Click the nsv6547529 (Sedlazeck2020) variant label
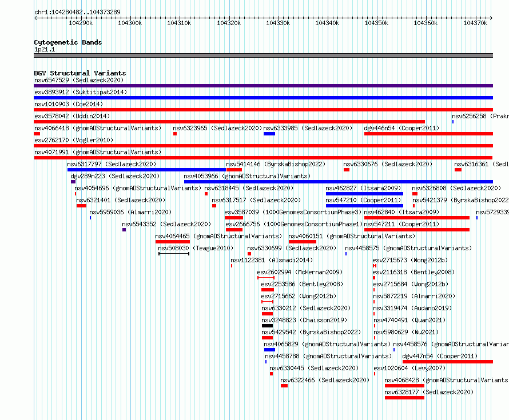 tap(79, 80)
